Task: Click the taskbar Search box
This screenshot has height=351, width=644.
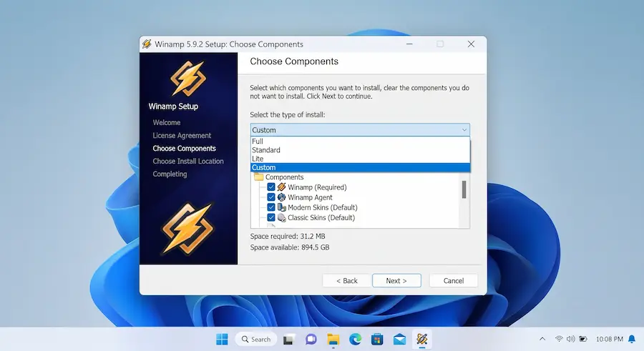Action: (x=256, y=339)
